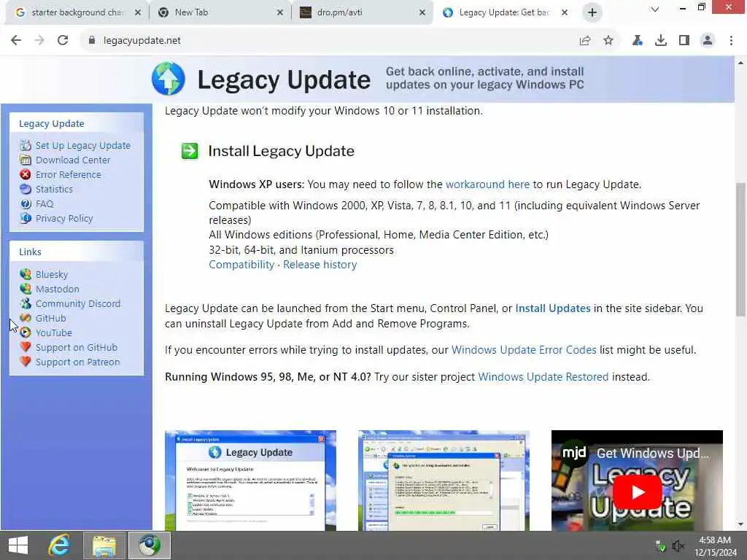Switch to the New Tab tab

(x=219, y=12)
